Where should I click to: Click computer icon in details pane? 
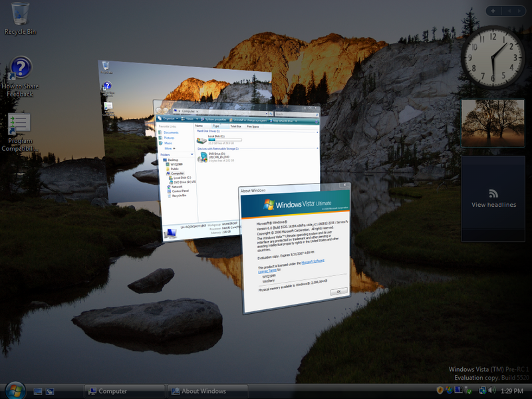(x=170, y=233)
